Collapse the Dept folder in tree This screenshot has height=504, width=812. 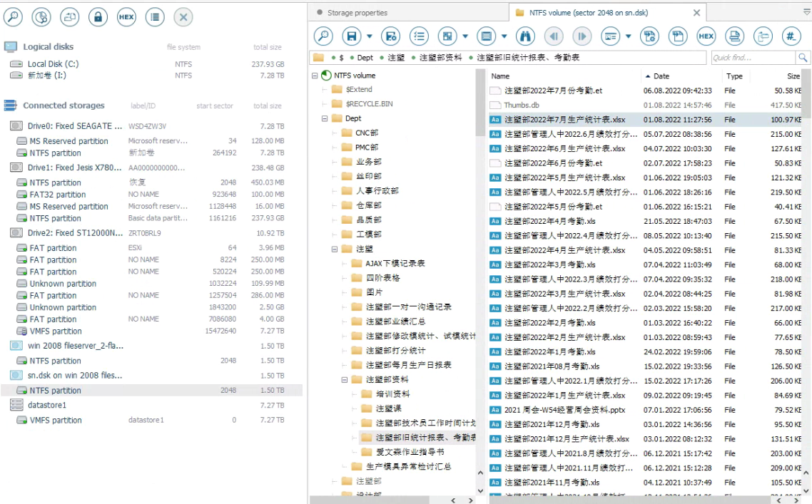coord(325,118)
